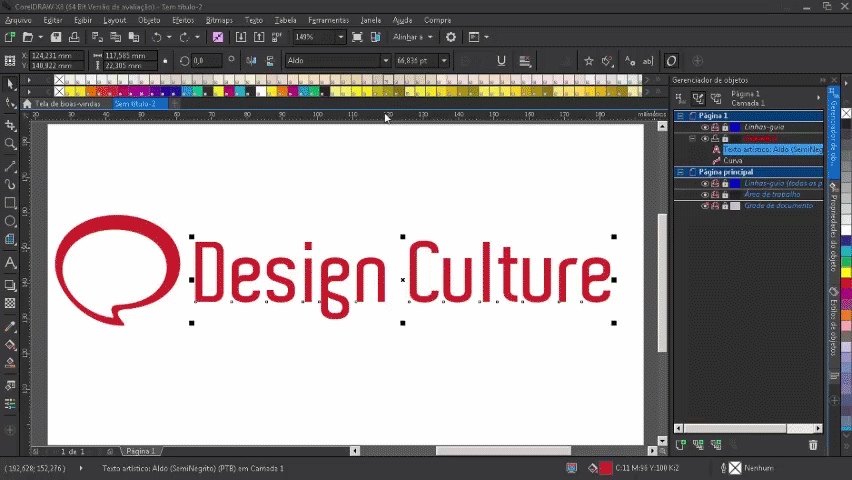
Task: Toggle the lock on Grade de documento layer
Action: pyautogui.click(x=725, y=205)
